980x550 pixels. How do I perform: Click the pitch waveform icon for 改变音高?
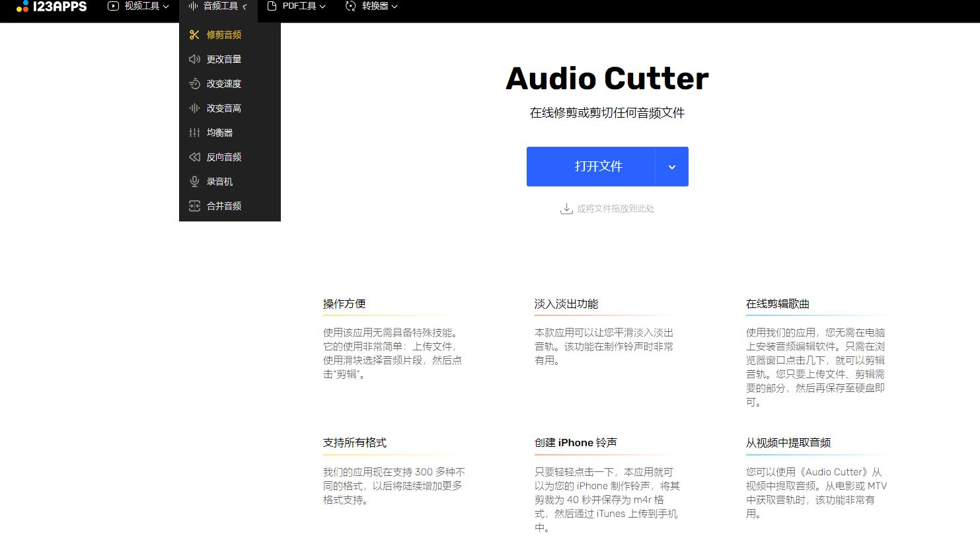point(194,108)
